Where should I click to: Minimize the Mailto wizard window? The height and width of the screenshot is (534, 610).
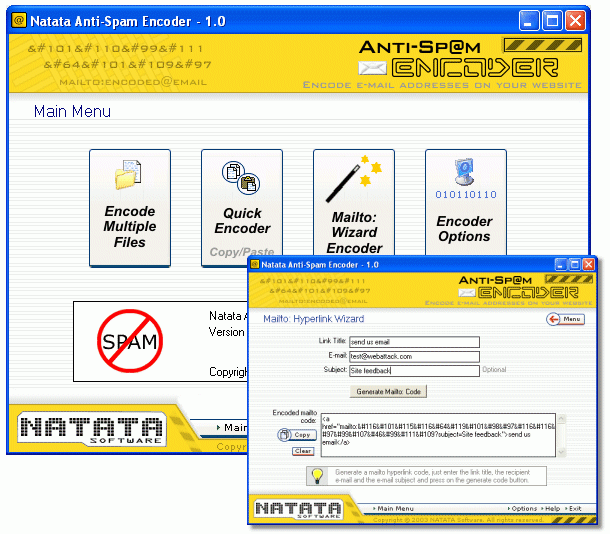click(561, 264)
